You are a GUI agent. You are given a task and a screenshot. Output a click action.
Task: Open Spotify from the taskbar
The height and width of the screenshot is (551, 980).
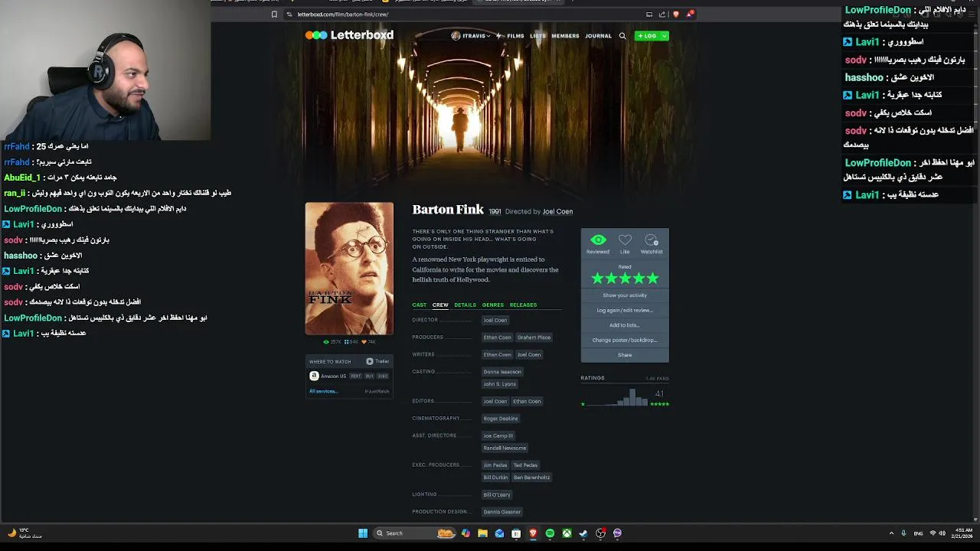[x=550, y=533]
